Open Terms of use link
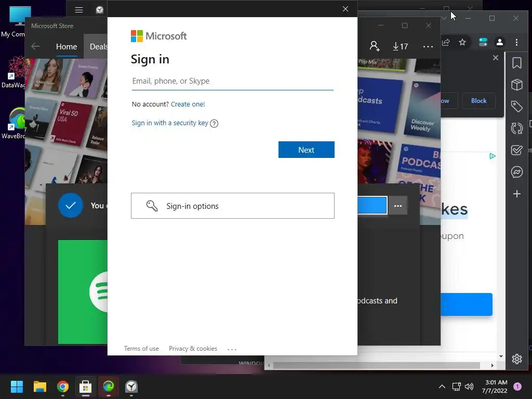This screenshot has width=532, height=399. coord(141,349)
